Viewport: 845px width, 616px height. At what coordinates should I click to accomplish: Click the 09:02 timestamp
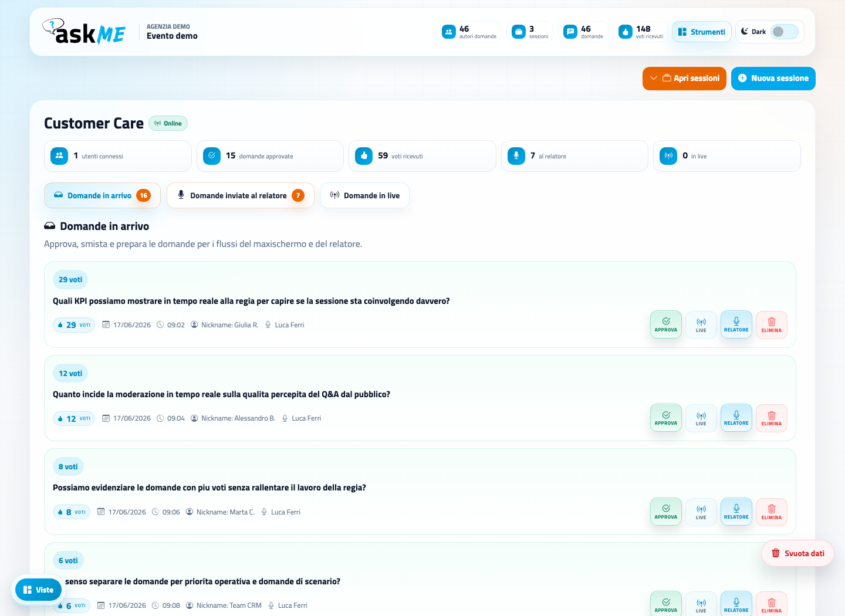[x=176, y=325]
